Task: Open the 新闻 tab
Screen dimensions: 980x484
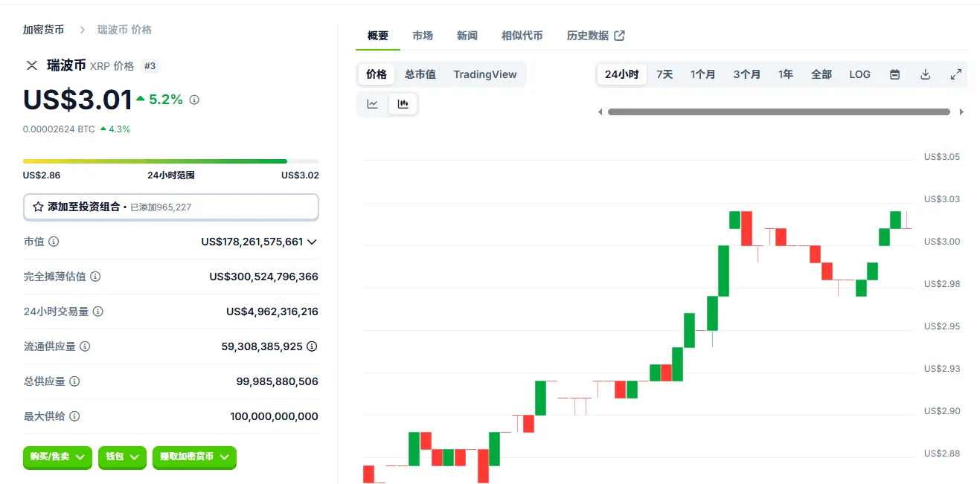Action: (467, 36)
